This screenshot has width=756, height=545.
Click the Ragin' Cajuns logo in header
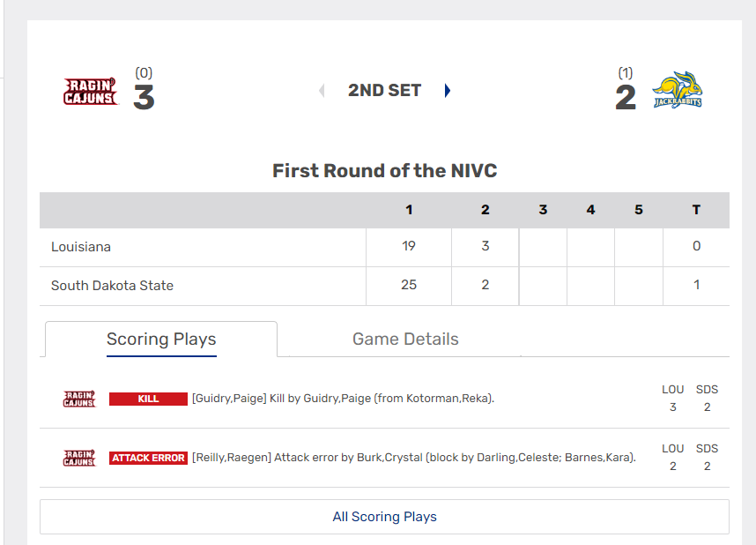[x=90, y=91]
